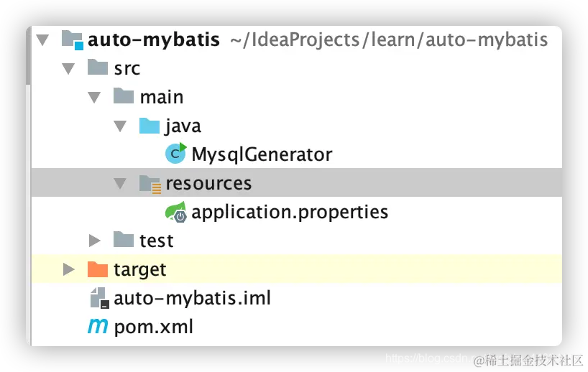Viewport: 588px width, 372px height.
Task: Select the target label
Action: point(140,270)
